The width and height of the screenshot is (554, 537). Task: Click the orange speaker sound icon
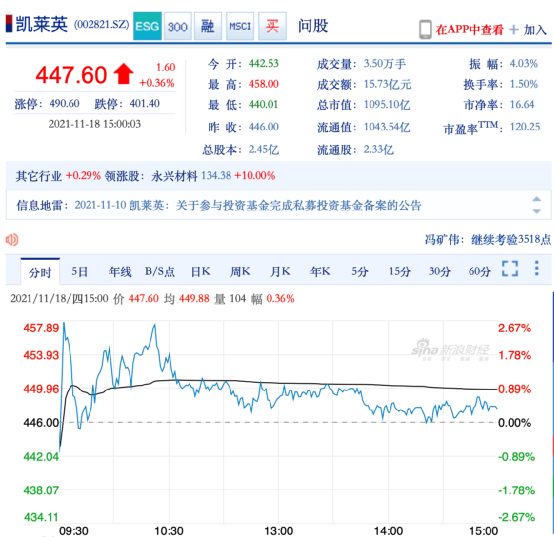coord(12,240)
